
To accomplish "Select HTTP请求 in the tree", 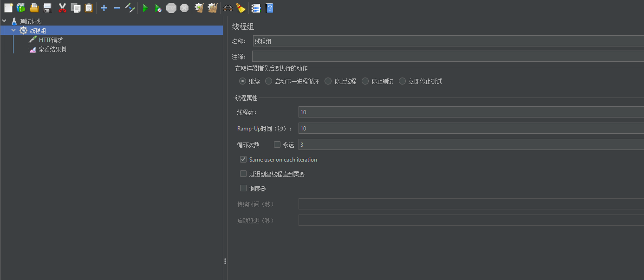I will pyautogui.click(x=51, y=40).
